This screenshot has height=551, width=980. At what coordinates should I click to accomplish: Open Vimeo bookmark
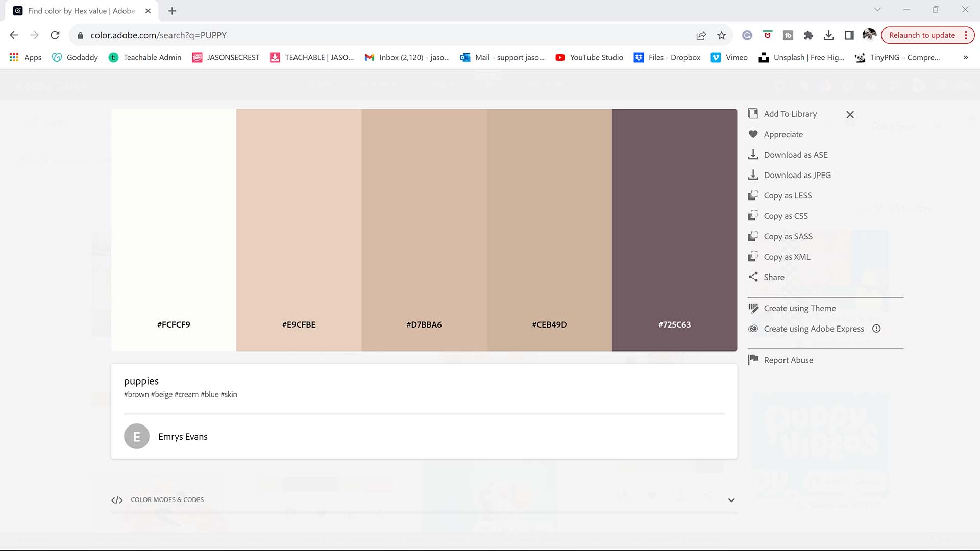click(x=730, y=57)
